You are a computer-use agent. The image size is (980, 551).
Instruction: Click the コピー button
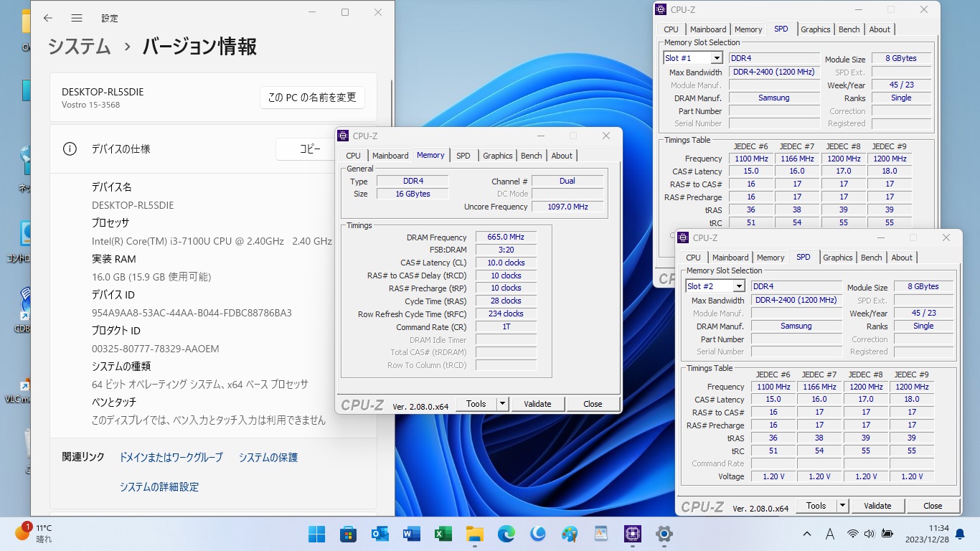(310, 149)
